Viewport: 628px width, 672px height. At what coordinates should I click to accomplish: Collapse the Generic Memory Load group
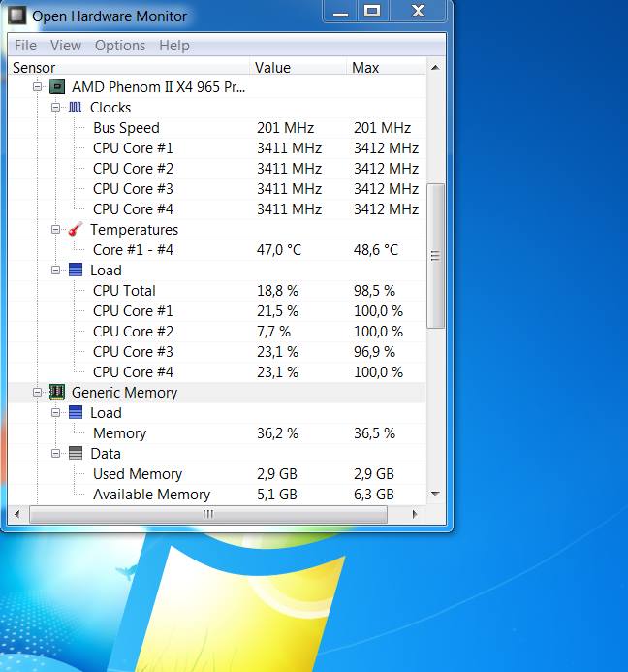55,413
